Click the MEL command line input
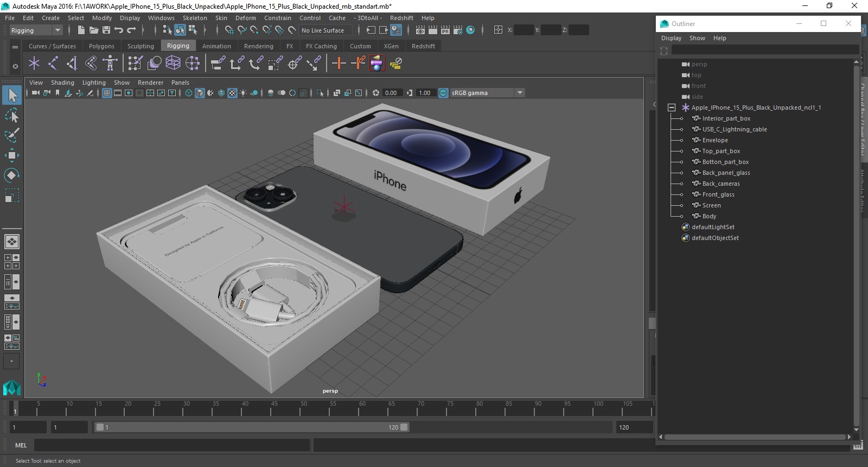868x467 pixels. click(x=172, y=445)
